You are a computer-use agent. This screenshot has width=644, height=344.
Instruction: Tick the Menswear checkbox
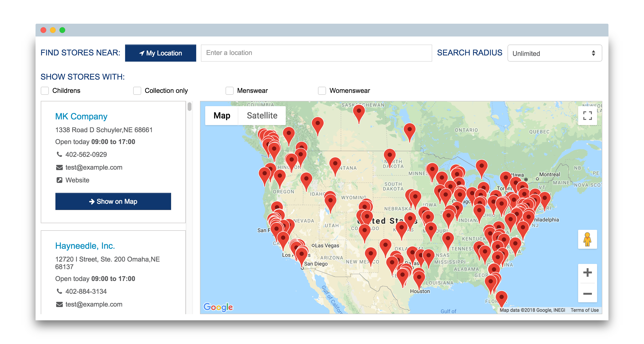pos(229,91)
